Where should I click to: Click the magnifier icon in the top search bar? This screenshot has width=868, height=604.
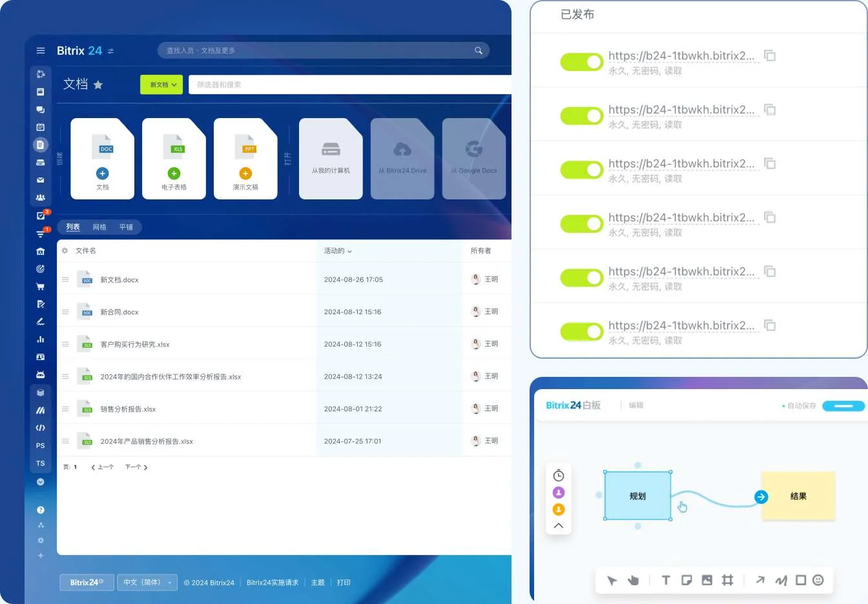tap(479, 50)
